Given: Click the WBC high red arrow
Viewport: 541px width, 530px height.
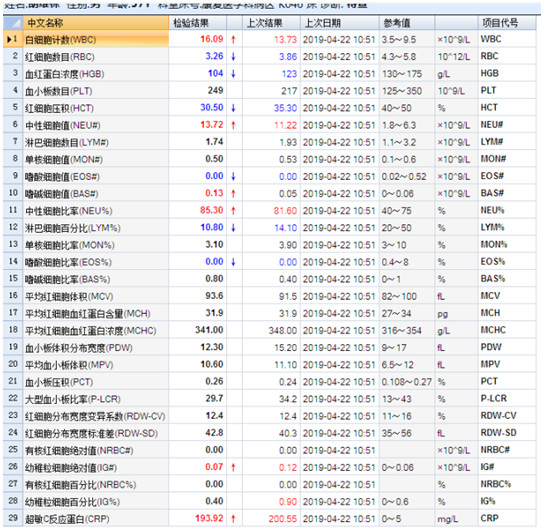Looking at the screenshot, I should tap(234, 39).
